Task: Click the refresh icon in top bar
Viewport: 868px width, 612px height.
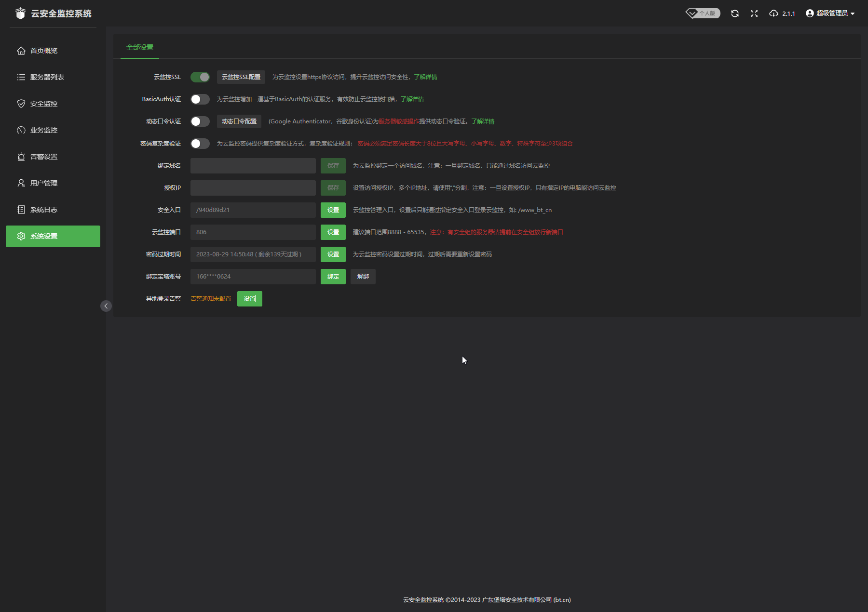Action: (x=734, y=13)
